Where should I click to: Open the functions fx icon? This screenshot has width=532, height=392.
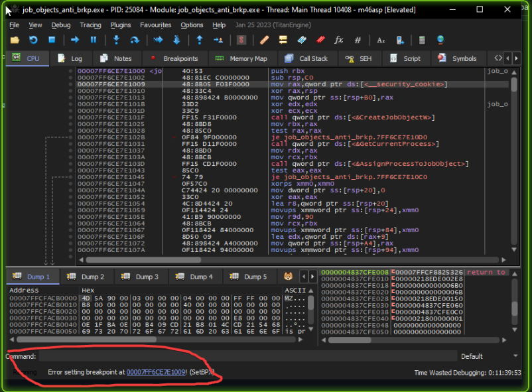(x=339, y=40)
